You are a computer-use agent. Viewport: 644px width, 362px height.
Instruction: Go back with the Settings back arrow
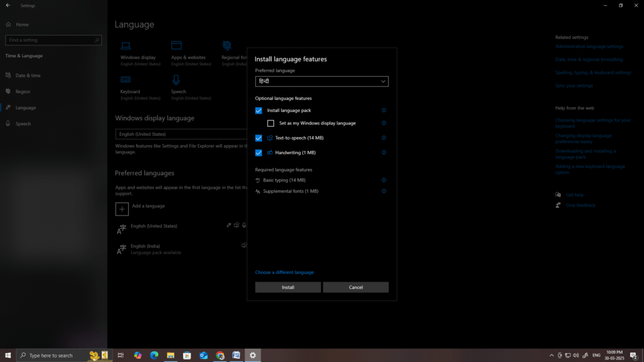point(8,5)
